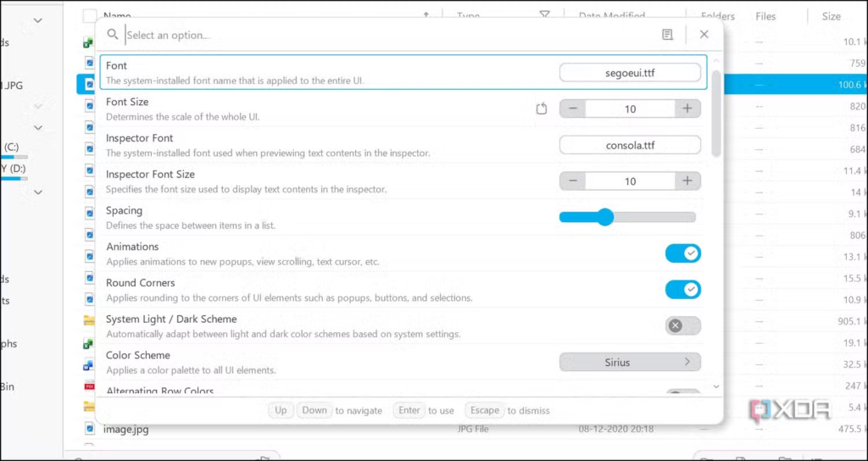Turn off the Animations toggle
The image size is (868, 461).
(682, 253)
